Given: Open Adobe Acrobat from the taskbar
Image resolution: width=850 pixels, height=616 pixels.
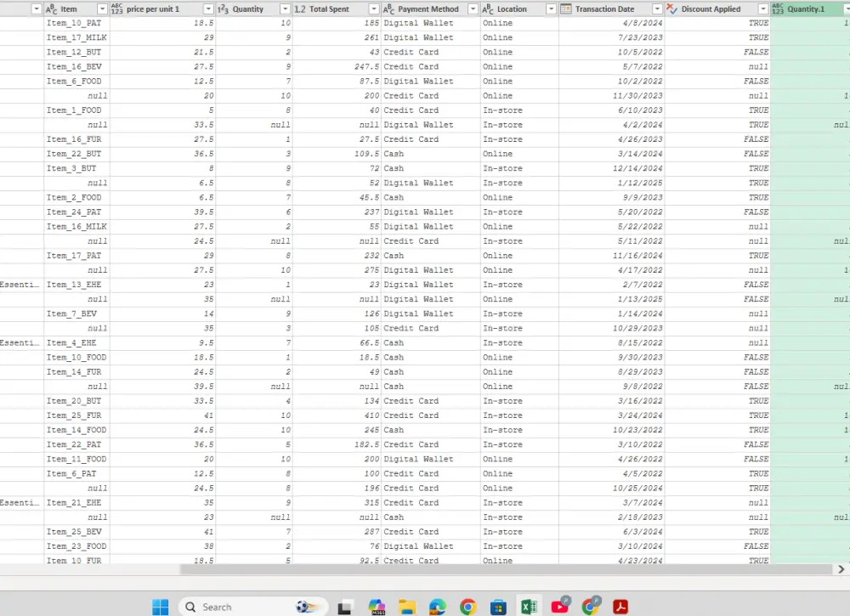Looking at the screenshot, I should (x=620, y=607).
